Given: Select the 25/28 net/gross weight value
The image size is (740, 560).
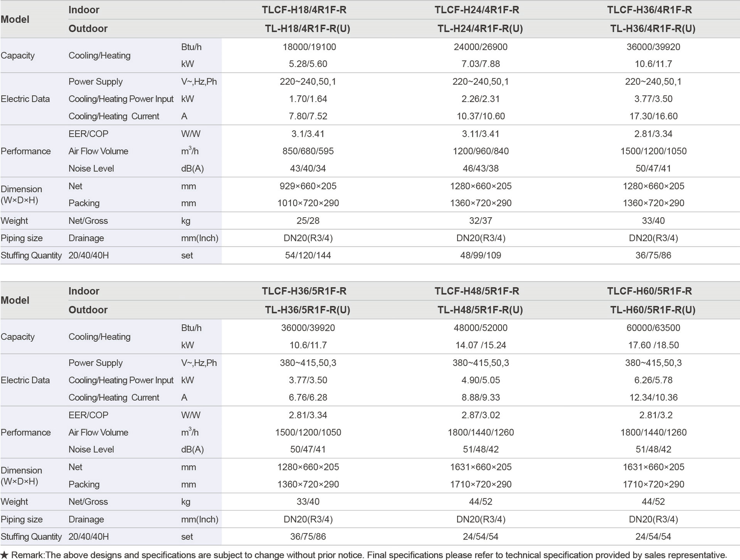Looking at the screenshot, I should [308, 221].
